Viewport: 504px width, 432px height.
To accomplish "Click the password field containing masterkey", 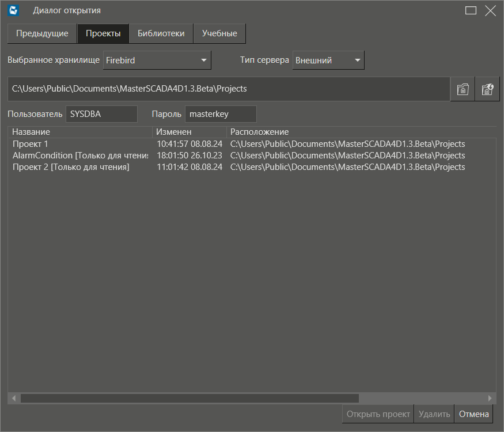I will [x=221, y=113].
